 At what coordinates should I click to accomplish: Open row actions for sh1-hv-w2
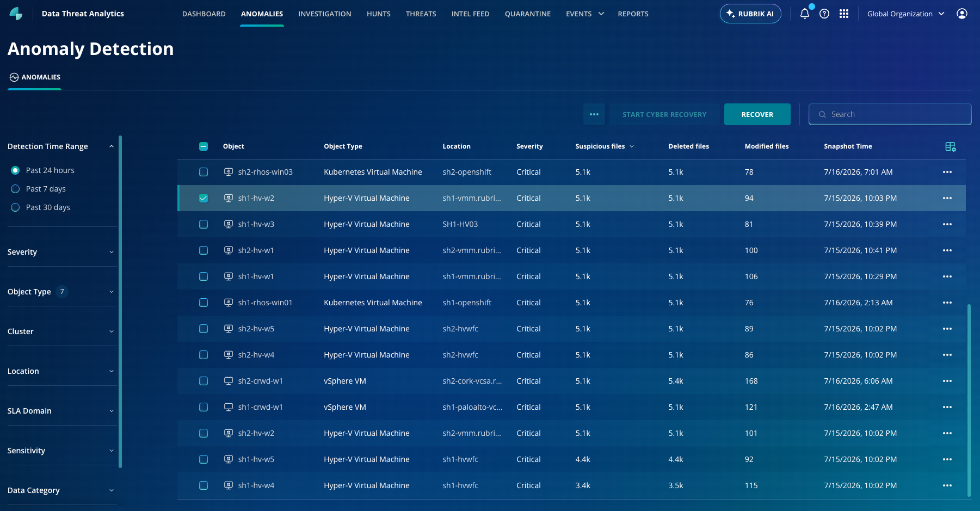point(947,198)
